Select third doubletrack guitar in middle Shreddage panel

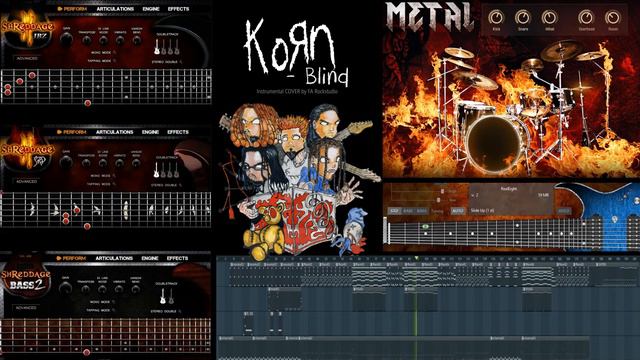coord(170,170)
